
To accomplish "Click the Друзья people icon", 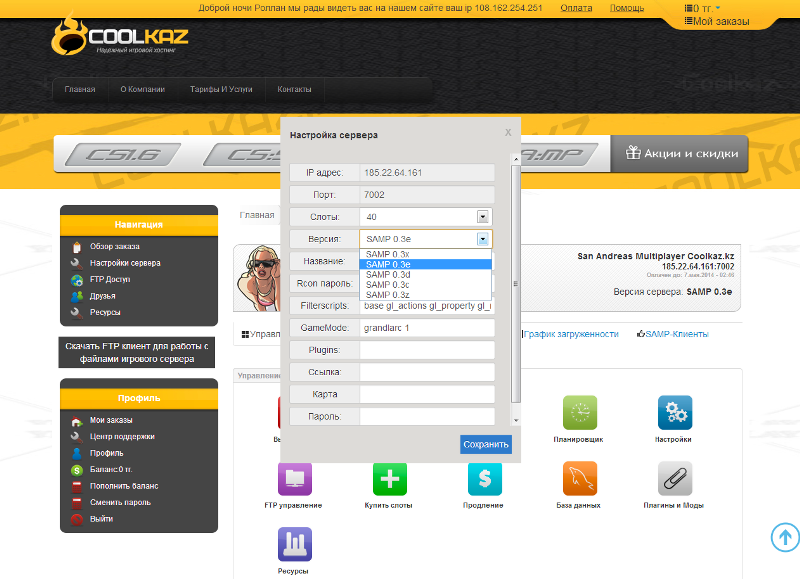I will [77, 296].
